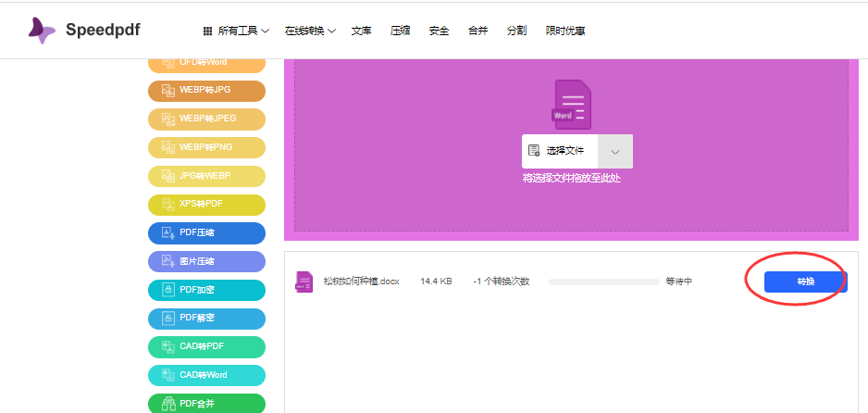
Task: Open the PDF压缩 sidebar tool
Action: click(x=206, y=233)
